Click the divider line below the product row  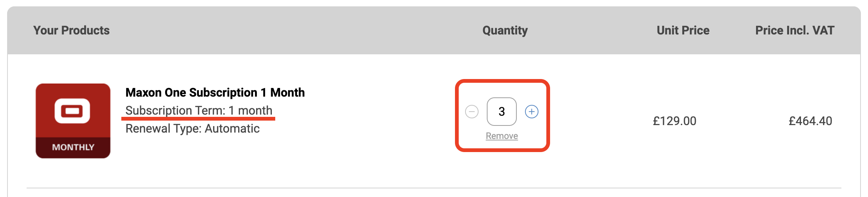click(434, 188)
